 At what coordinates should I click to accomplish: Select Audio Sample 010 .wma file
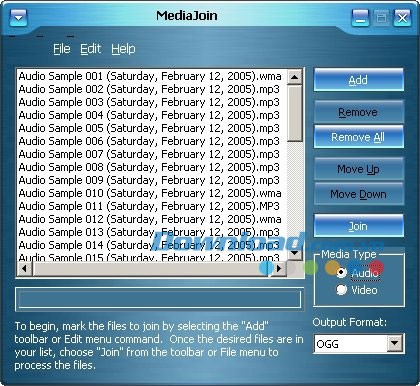click(150, 193)
